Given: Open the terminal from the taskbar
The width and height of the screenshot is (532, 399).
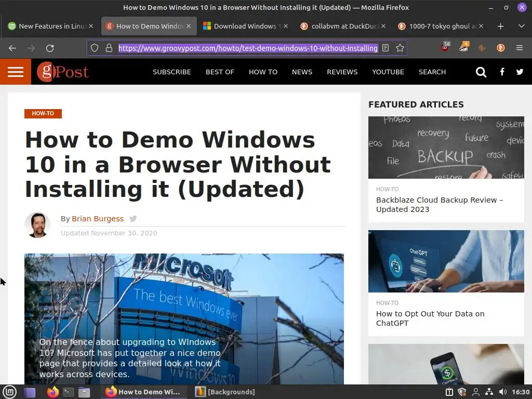Looking at the screenshot, I should click(69, 392).
